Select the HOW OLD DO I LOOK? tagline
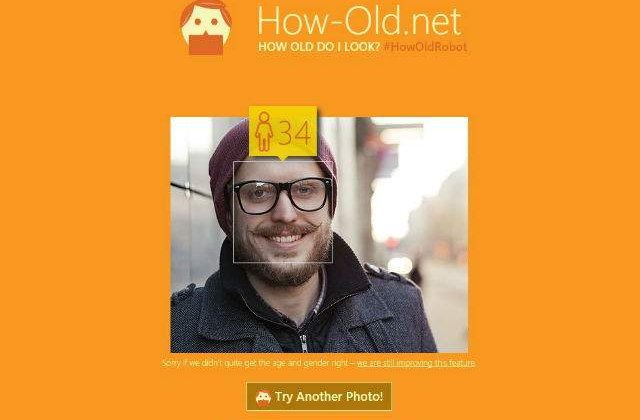 (x=319, y=47)
